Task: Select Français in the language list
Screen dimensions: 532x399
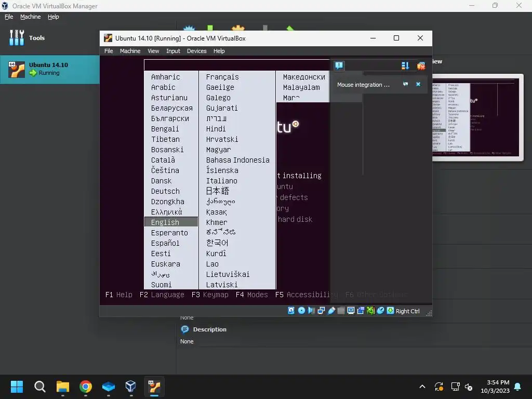Action: 222,77
